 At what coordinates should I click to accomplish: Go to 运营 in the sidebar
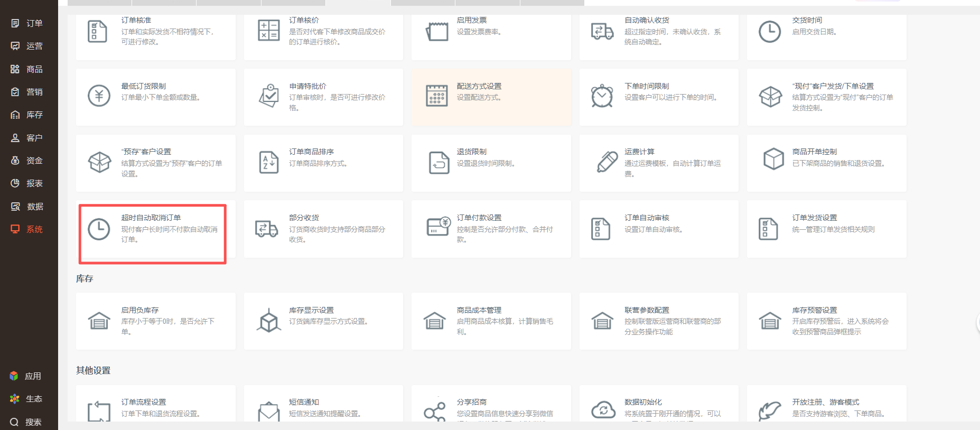pyautogui.click(x=27, y=46)
